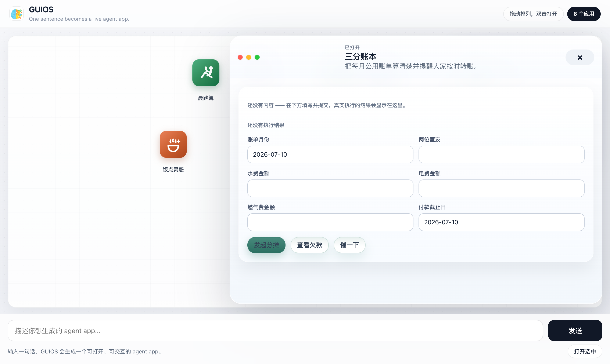
Task: Click the 晨跑簿 label text
Action: coord(206,98)
